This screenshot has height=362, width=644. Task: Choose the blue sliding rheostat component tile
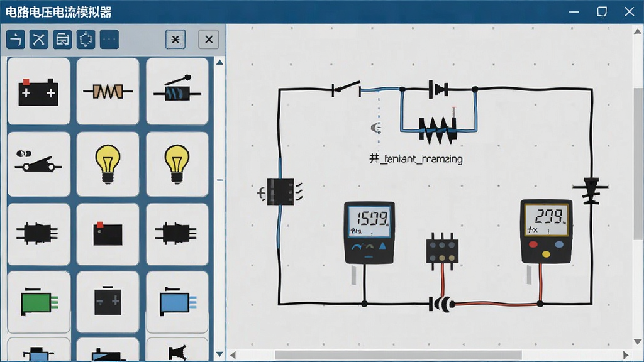click(177, 91)
